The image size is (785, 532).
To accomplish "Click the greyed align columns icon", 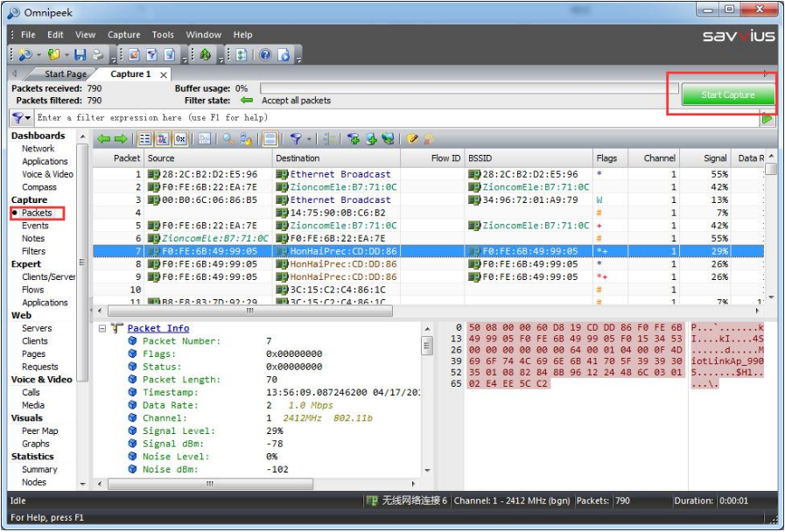I will tap(329, 138).
